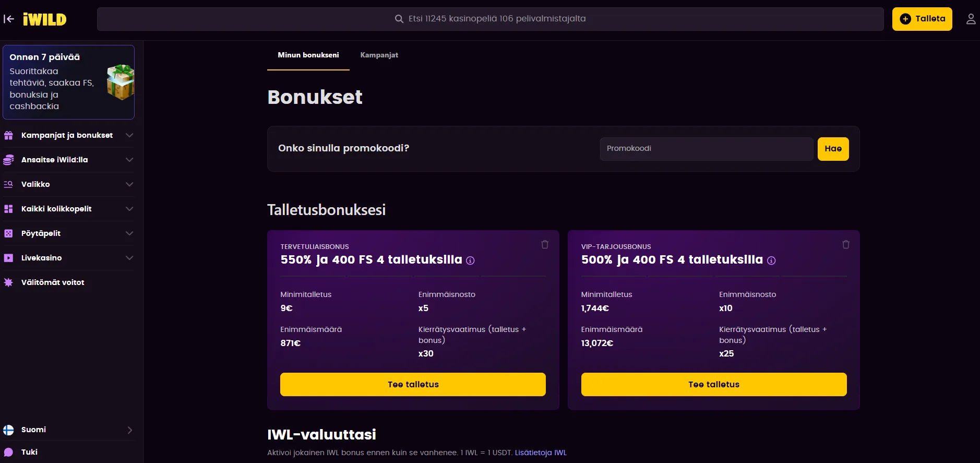Viewport: 980px width, 463px height.
Task: Select the Minun bonukseni tab
Action: [x=308, y=55]
